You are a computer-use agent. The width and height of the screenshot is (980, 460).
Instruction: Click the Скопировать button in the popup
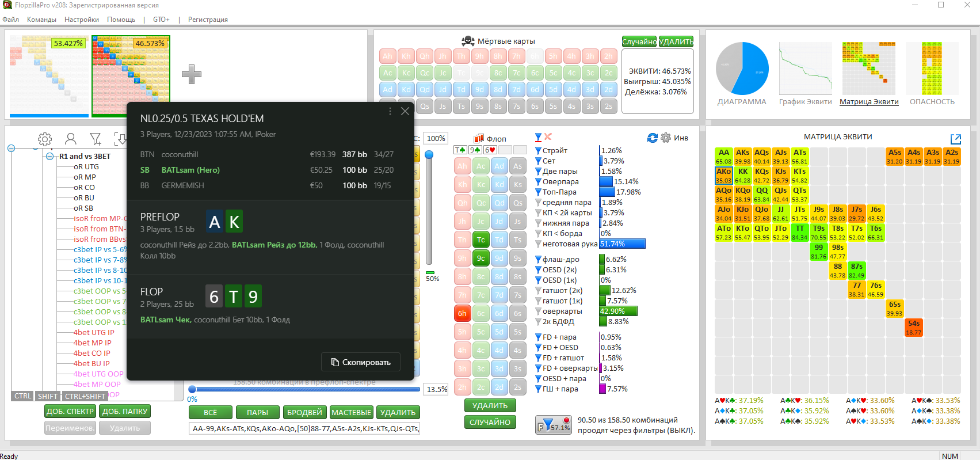(x=361, y=362)
